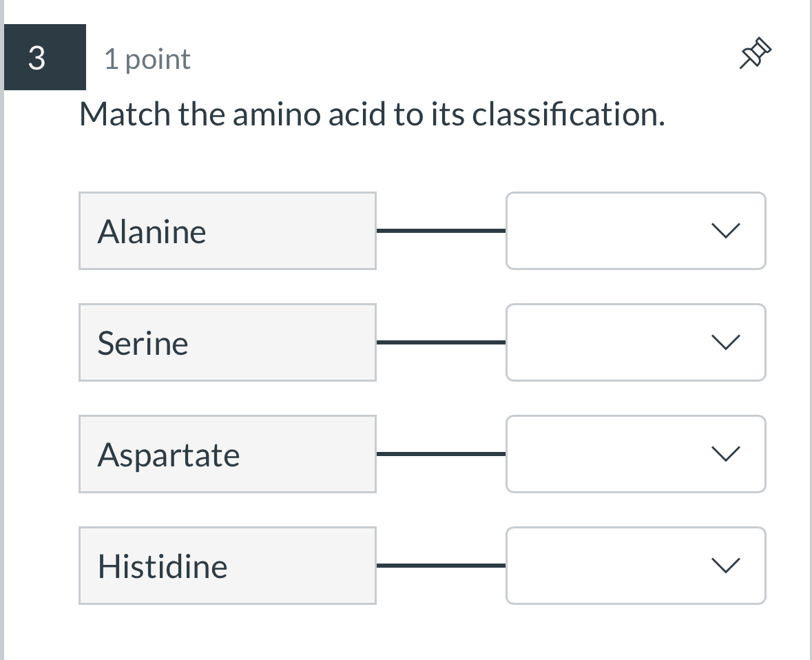Expand the answer selector next to Aspartate
Screen dimensions: 812x660
635,454
